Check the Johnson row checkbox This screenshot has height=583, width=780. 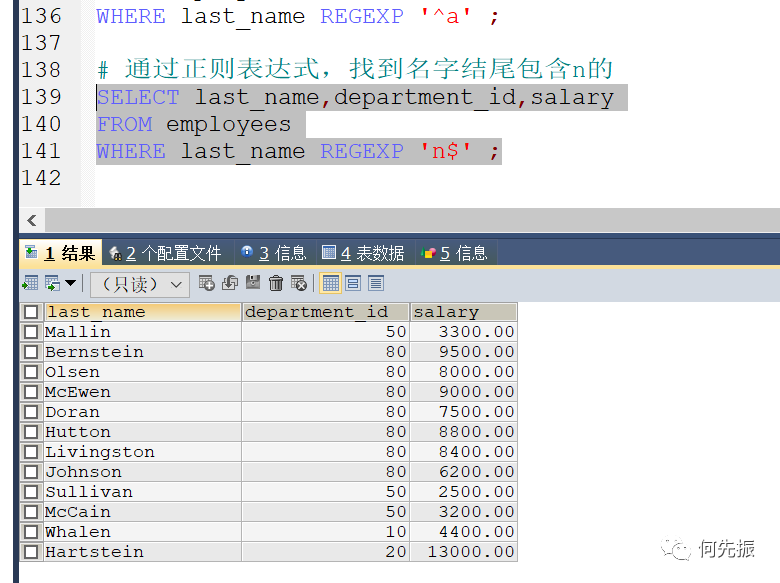[31, 472]
